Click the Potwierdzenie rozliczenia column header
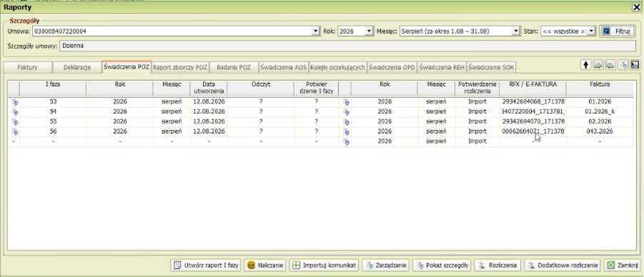The width and height of the screenshot is (644, 277). 477,88
